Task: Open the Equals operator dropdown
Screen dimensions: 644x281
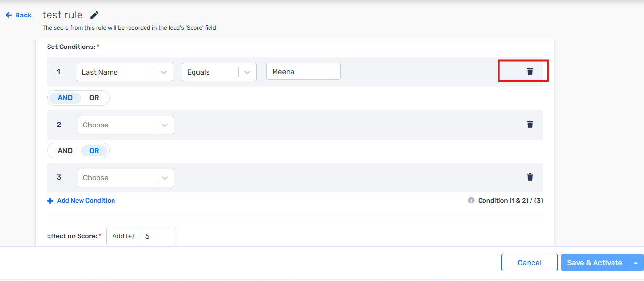Action: coord(219,72)
